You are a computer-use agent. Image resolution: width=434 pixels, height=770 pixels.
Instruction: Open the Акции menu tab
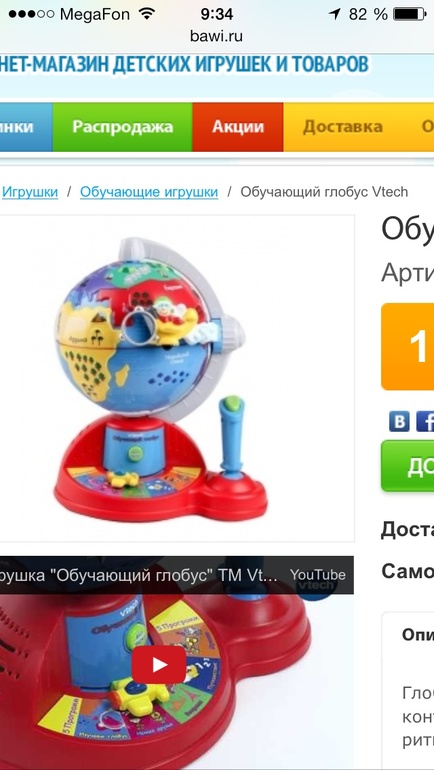(x=238, y=127)
